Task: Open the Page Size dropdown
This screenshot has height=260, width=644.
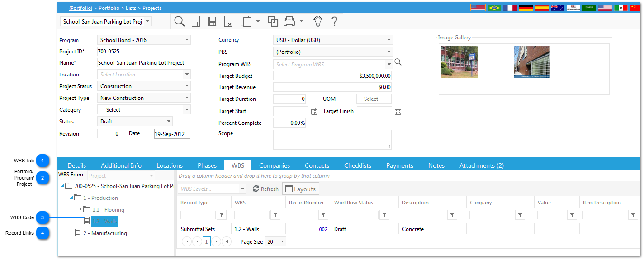Action: click(283, 242)
